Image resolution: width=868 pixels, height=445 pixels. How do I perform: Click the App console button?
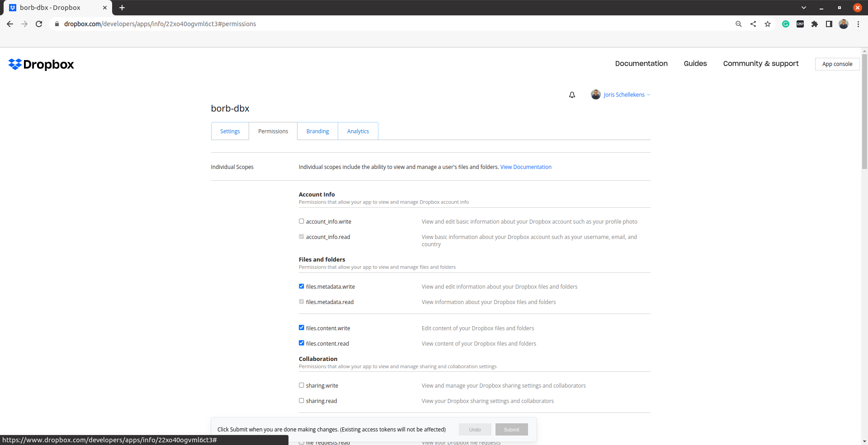pyautogui.click(x=837, y=64)
